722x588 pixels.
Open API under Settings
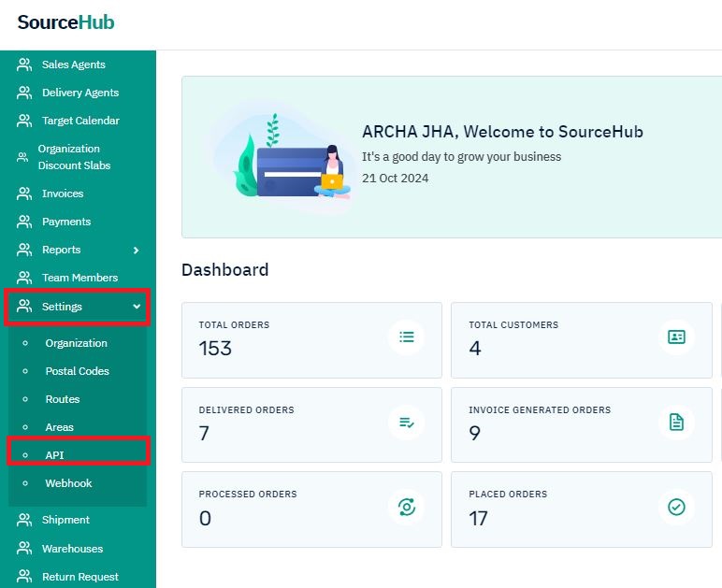[54, 455]
